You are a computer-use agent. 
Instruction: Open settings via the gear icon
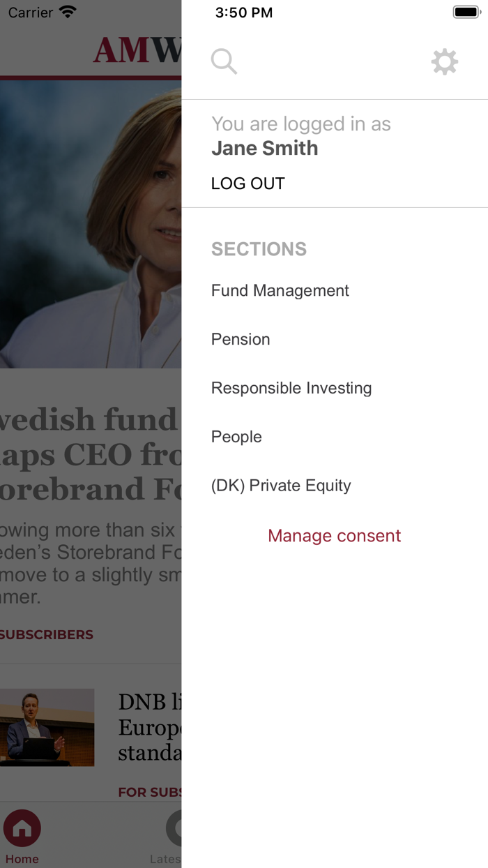[x=444, y=62]
